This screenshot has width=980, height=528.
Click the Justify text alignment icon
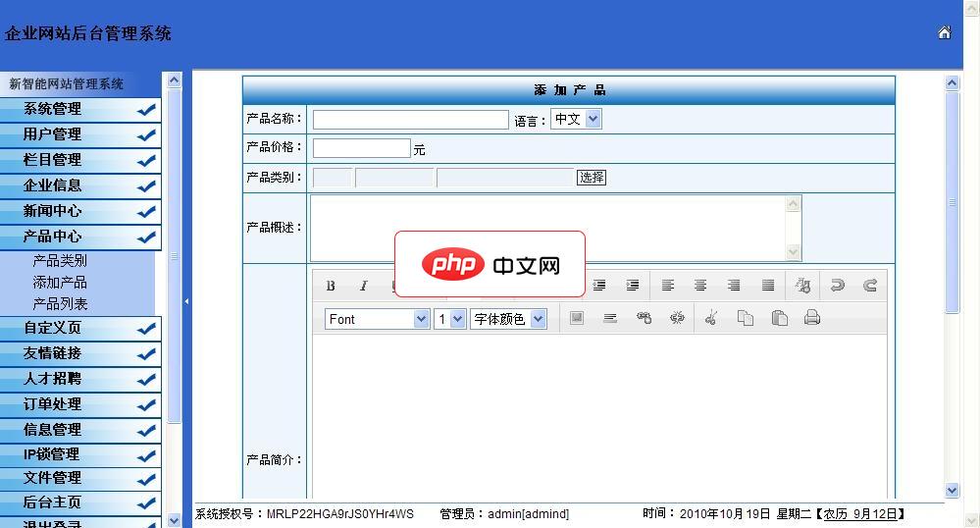tap(768, 286)
